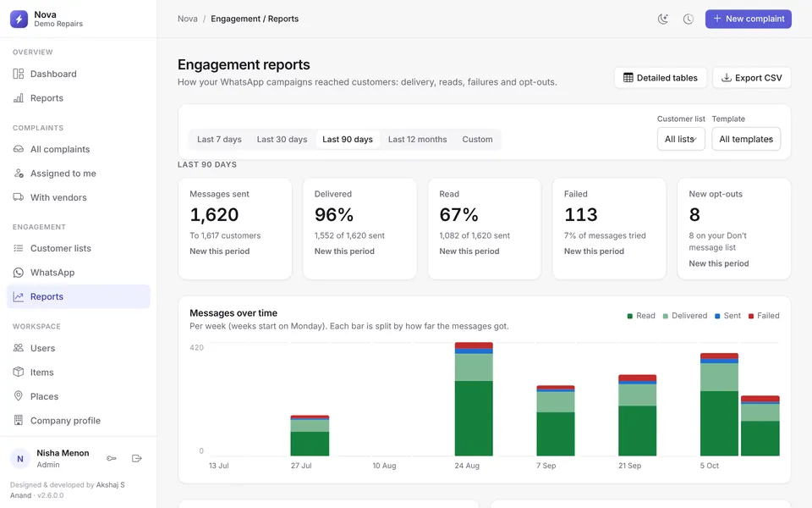Screen dimensions: 812x508
Task: Open Company profile settings
Action: pos(79,420)
